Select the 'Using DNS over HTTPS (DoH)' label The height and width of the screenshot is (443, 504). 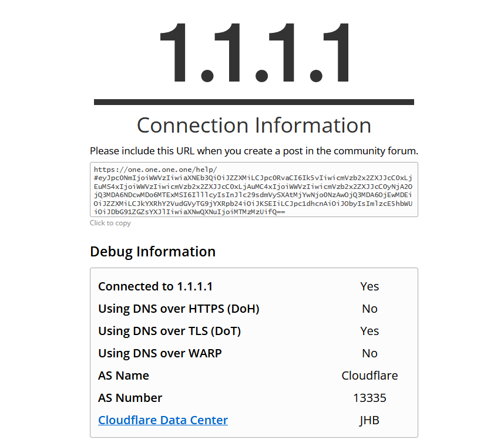coord(179,309)
